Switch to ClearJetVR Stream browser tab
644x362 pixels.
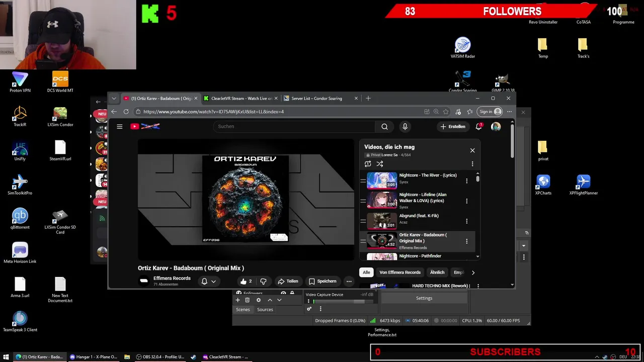tap(240, 99)
